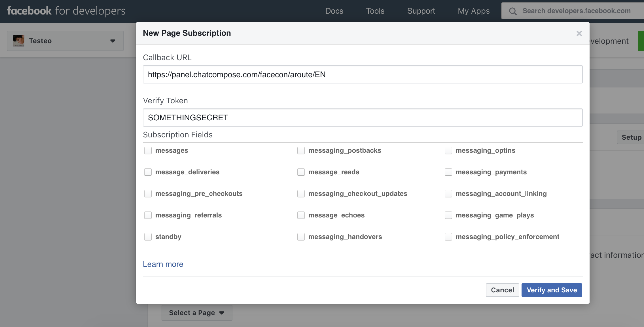Focus the Verify Token input field
Screen dimensions: 644x327
[363, 118]
